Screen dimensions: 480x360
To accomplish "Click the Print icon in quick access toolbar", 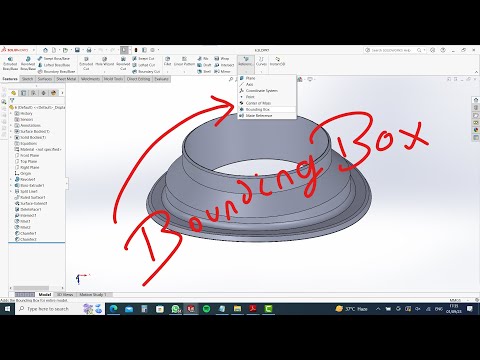I will coord(89,50).
